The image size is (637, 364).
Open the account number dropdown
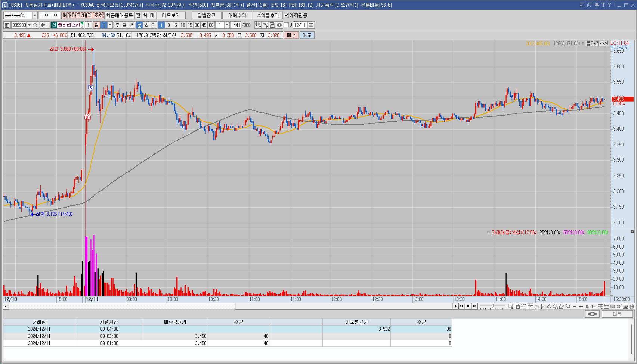(35, 15)
